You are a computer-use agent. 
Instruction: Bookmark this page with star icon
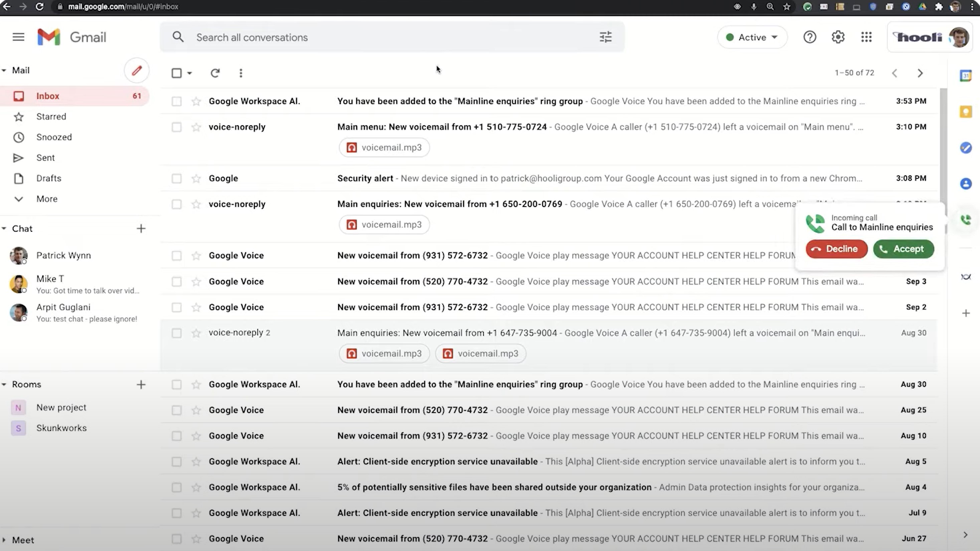click(786, 6)
